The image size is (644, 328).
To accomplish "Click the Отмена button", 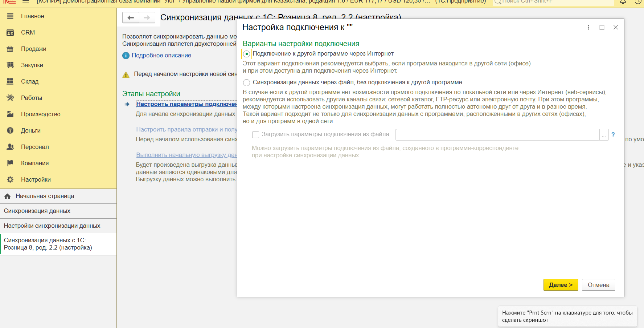I will click(x=598, y=285).
